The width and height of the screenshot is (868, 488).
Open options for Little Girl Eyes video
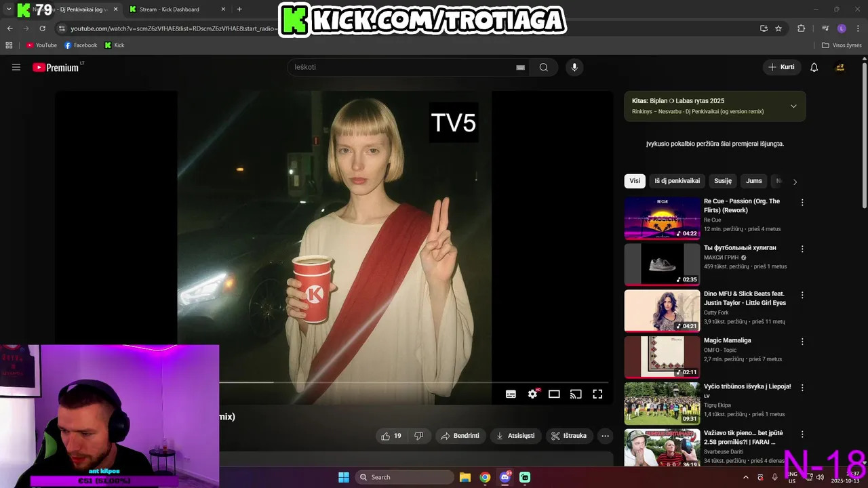(802, 295)
